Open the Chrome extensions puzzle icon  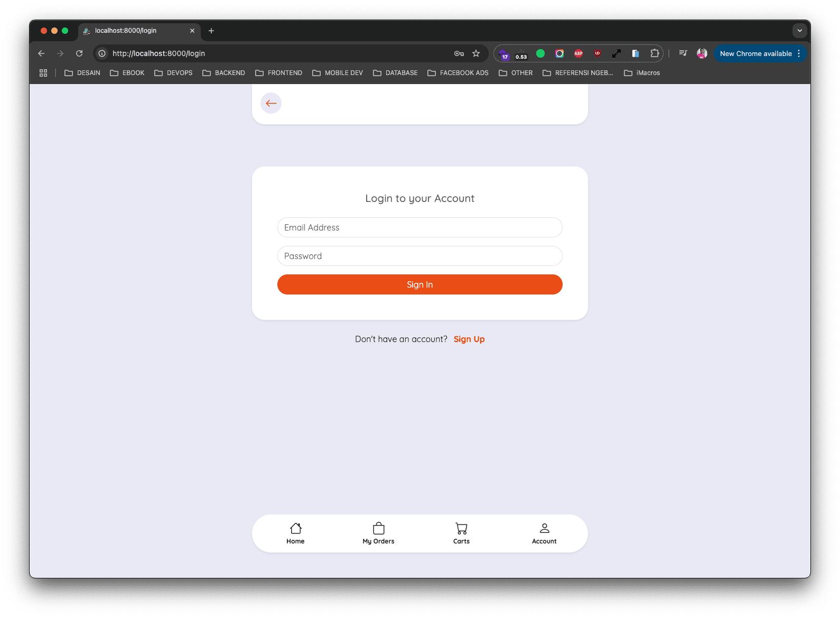[x=655, y=53]
